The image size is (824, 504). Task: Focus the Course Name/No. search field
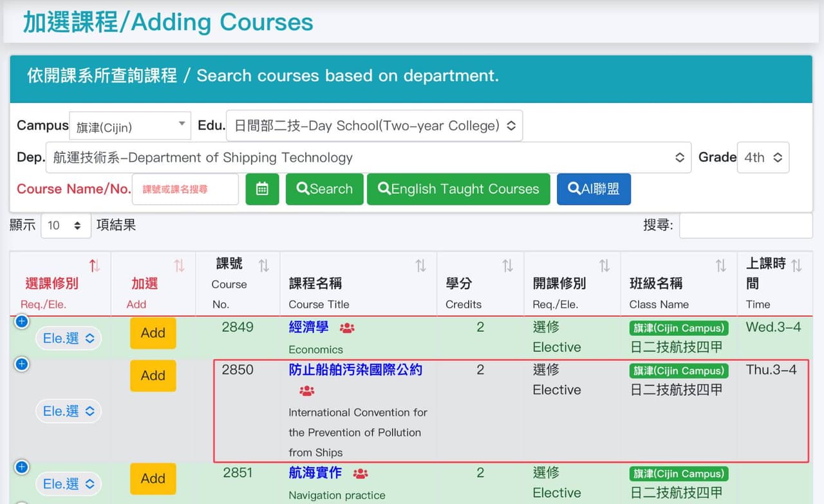tap(185, 189)
